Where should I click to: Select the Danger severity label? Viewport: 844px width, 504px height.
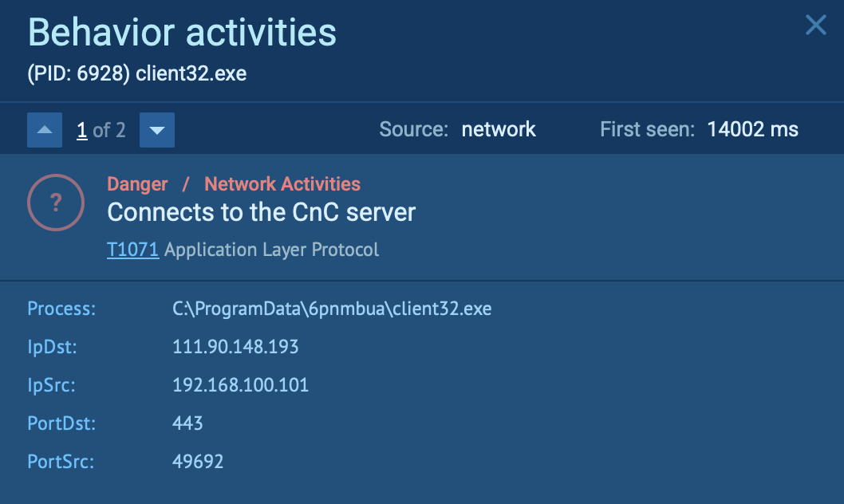point(137,184)
